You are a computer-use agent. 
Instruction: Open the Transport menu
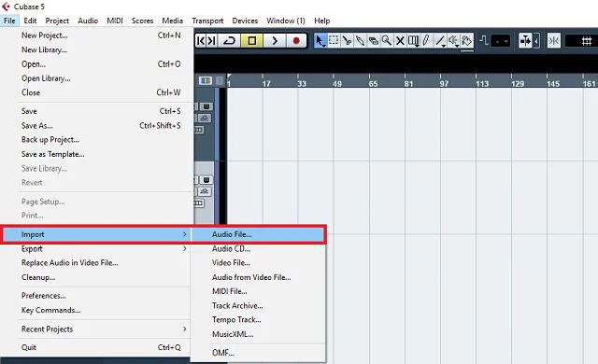point(207,21)
